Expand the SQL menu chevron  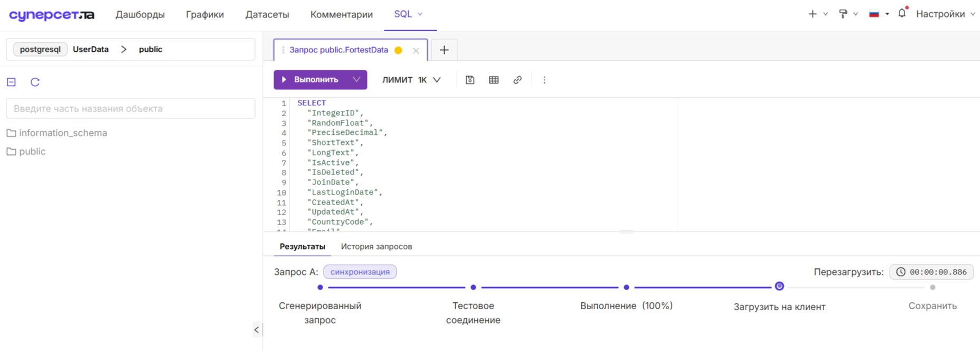420,14
